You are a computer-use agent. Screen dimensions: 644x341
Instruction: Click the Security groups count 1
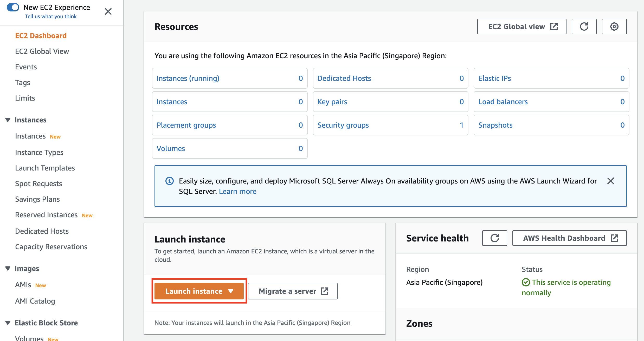461,125
